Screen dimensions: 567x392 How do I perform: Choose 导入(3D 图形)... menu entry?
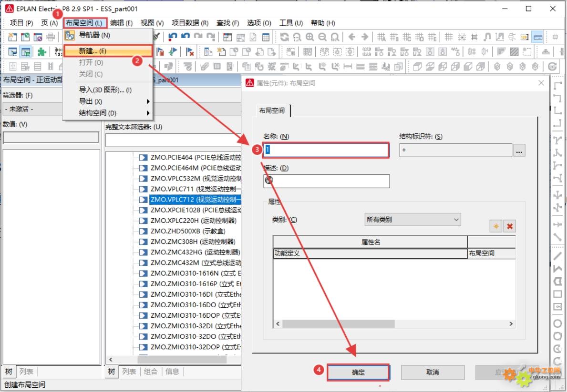pos(108,90)
